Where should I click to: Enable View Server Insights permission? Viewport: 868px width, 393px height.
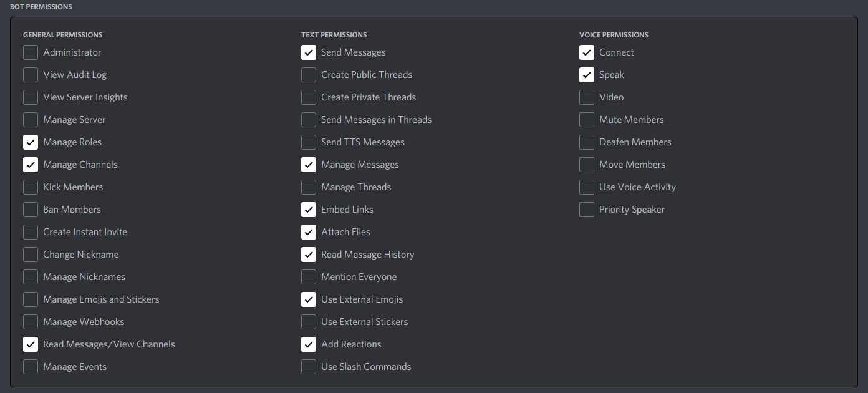pyautogui.click(x=31, y=97)
